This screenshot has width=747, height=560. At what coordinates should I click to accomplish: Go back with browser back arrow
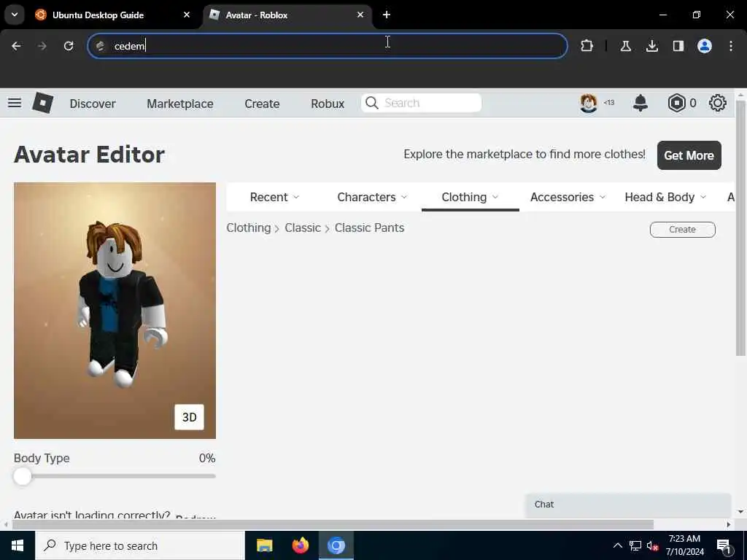(16, 46)
